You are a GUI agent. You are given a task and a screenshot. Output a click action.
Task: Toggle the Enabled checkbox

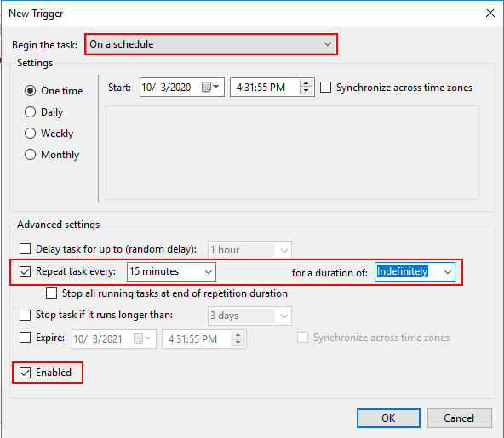[x=25, y=373]
